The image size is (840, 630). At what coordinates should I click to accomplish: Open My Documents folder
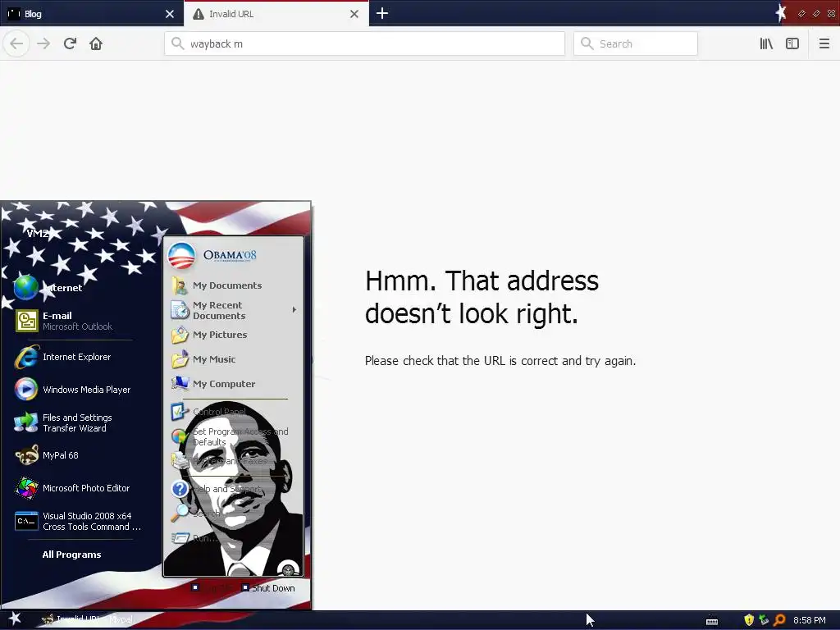(217, 285)
